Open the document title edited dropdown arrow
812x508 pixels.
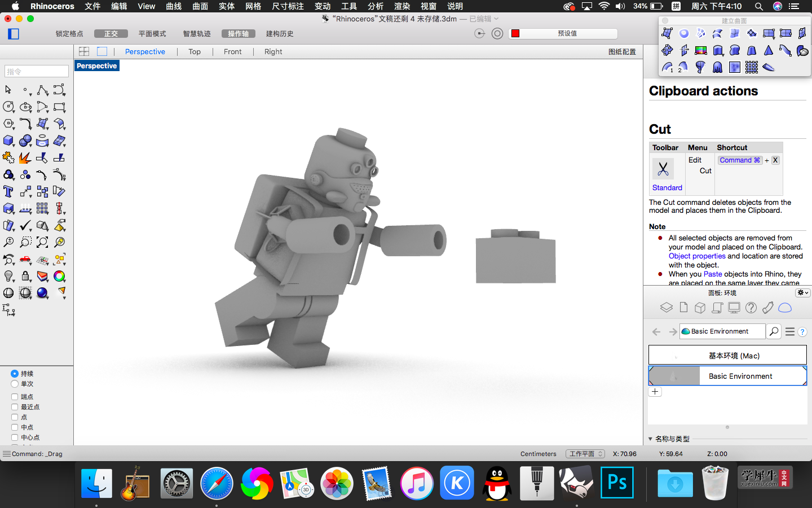pyautogui.click(x=496, y=19)
